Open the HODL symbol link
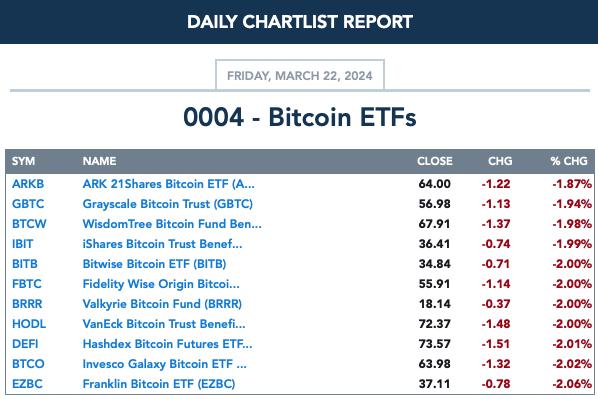The image size is (598, 399). point(29,324)
